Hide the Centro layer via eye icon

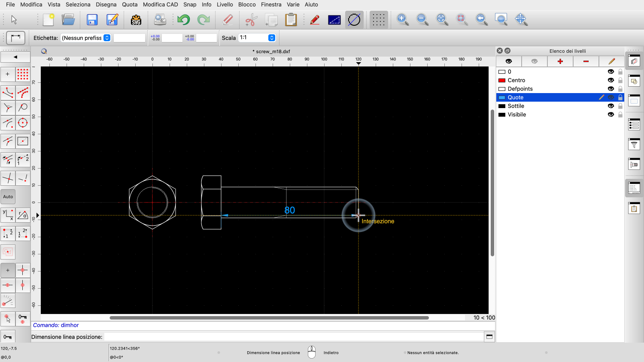[611, 80]
